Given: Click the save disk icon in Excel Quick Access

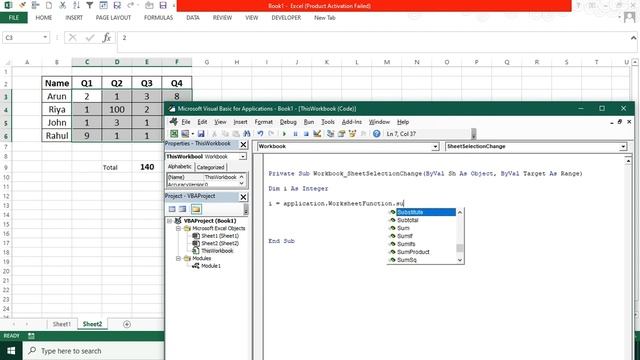Looking at the screenshot, I should point(163,5).
